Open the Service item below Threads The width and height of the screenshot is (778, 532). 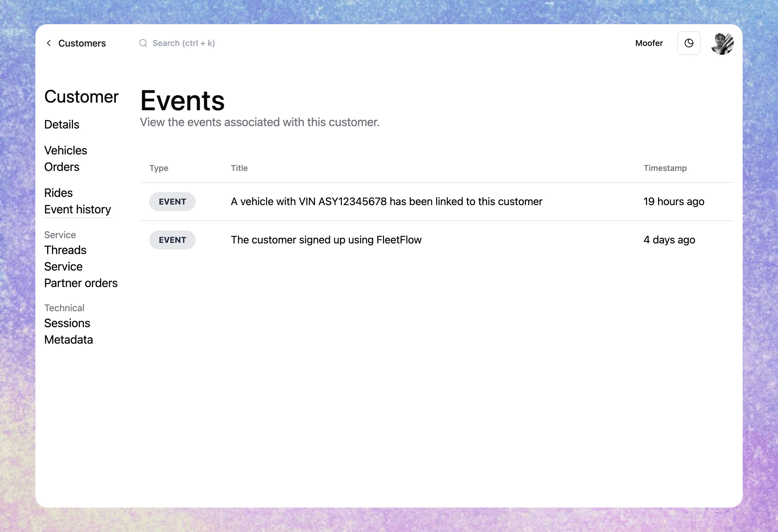[63, 266]
